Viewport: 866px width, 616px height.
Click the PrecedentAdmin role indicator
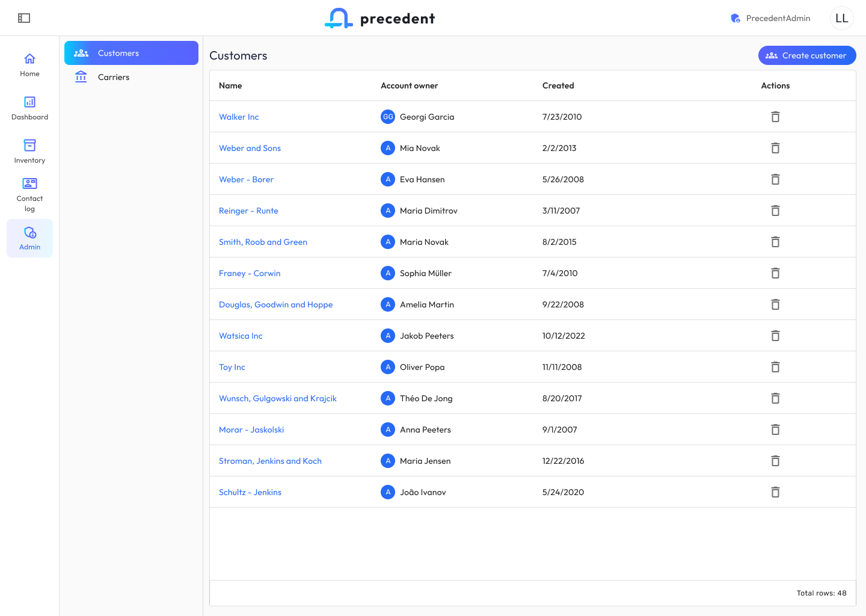tap(770, 18)
